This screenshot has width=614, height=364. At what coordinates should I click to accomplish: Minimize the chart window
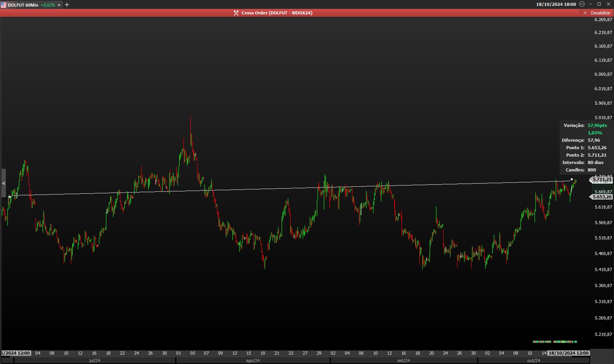tap(591, 4)
